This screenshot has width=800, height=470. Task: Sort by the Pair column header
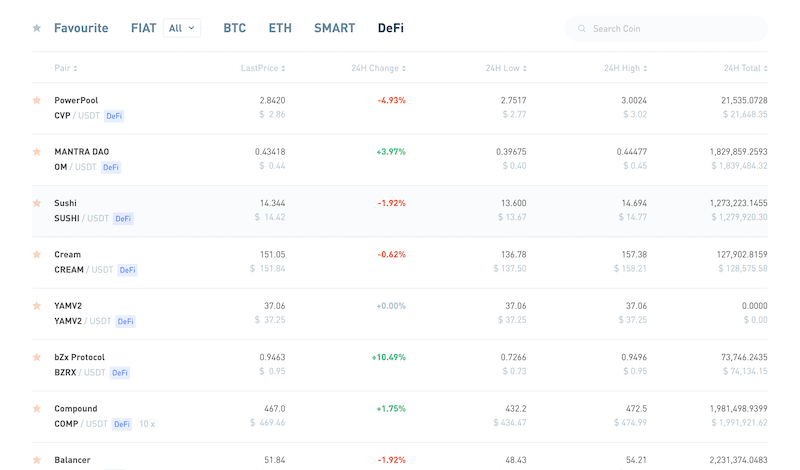pyautogui.click(x=66, y=68)
